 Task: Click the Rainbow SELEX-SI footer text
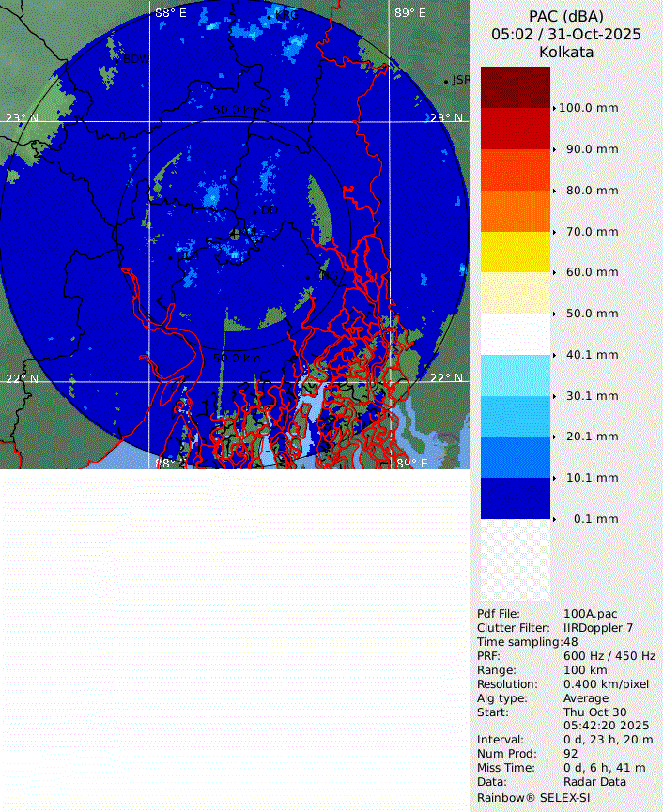pos(534,797)
